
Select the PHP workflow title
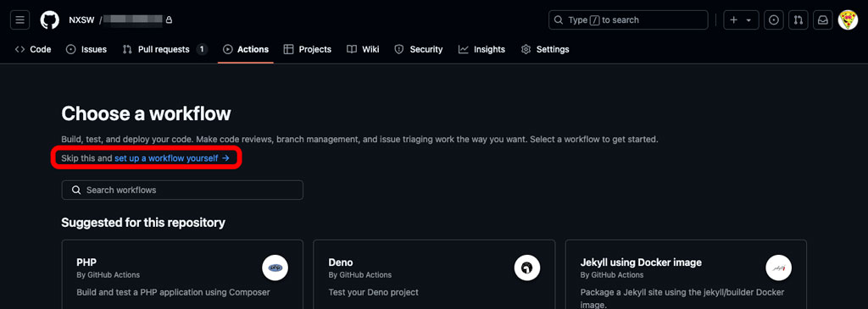click(x=86, y=262)
